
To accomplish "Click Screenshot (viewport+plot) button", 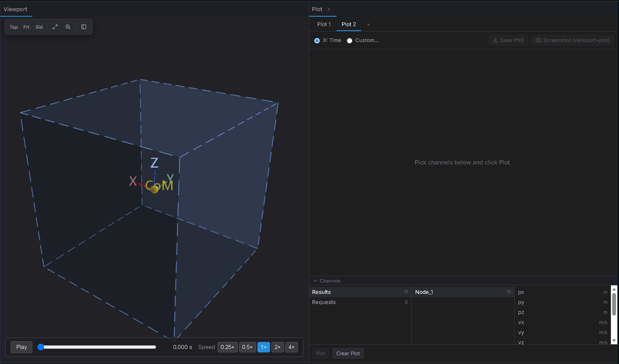I will point(573,40).
